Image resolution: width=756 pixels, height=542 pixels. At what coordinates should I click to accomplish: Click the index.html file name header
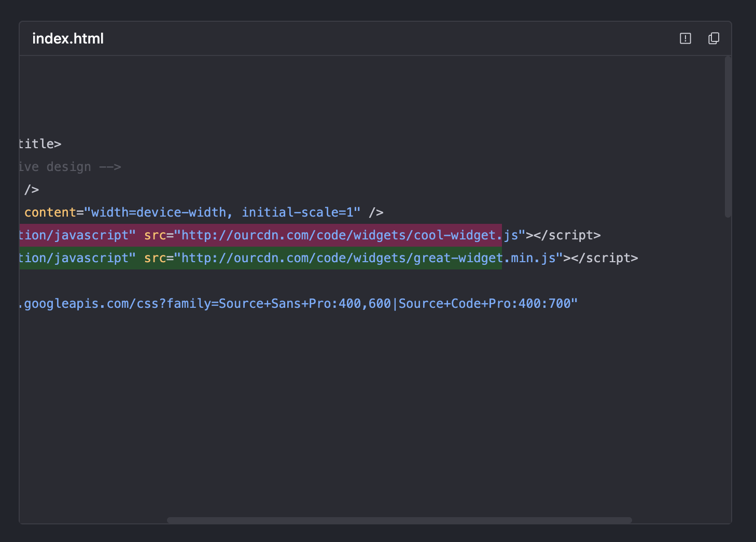point(68,39)
